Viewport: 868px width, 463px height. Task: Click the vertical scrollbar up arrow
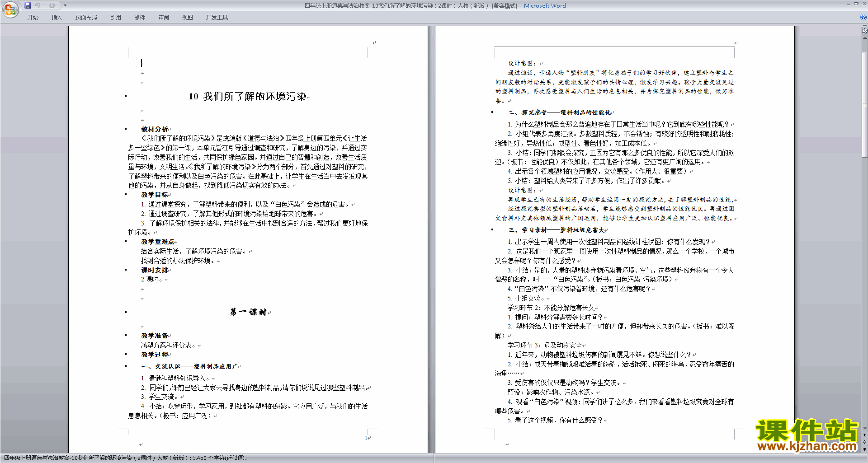point(864,38)
